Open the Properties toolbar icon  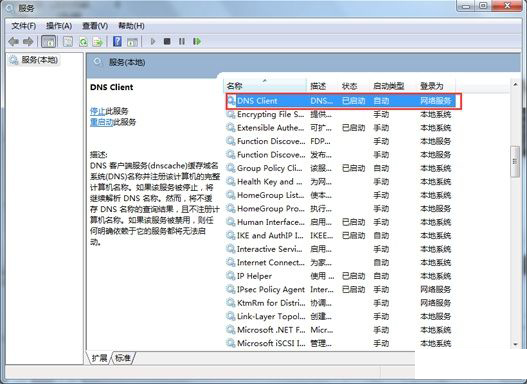[68, 42]
